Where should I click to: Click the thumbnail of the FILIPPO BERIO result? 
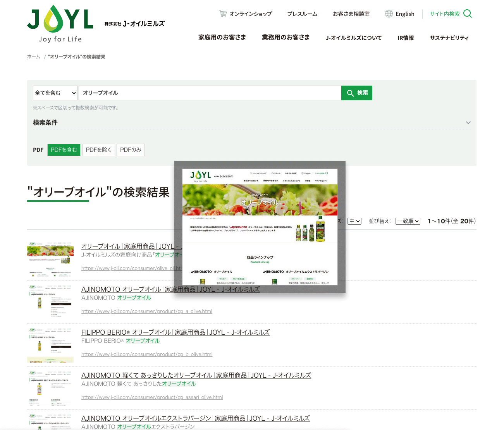(x=50, y=345)
